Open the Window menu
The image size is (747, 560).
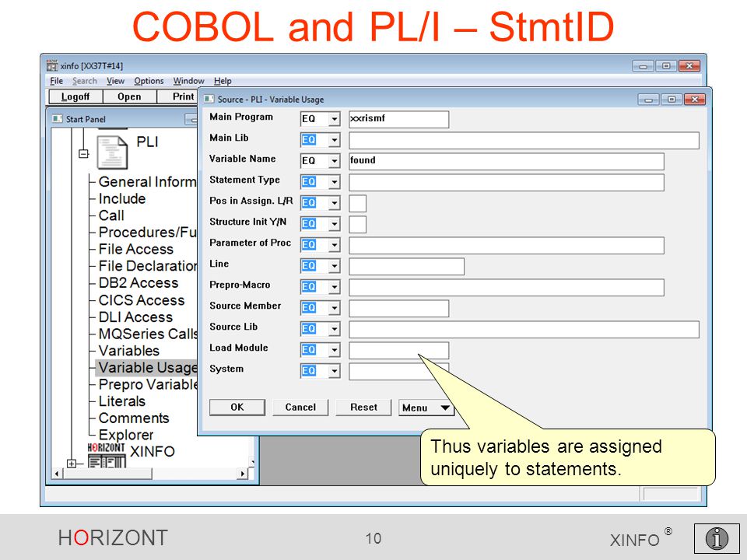[x=188, y=81]
